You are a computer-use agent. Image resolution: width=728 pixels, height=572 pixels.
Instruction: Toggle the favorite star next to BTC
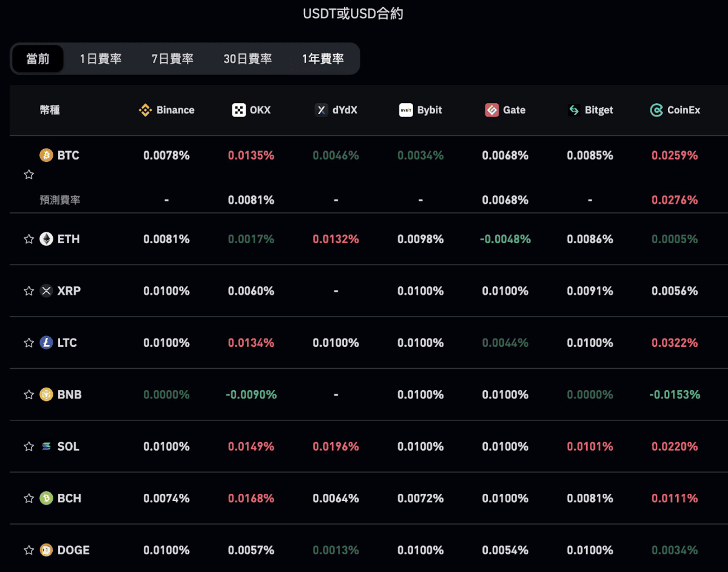click(29, 174)
